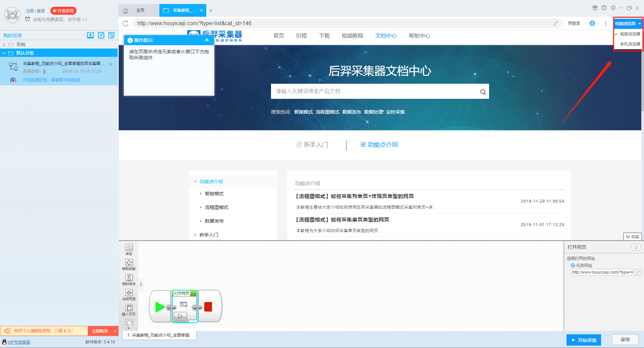Show more components with the down arrow
The image size is (644, 348).
[129, 329]
